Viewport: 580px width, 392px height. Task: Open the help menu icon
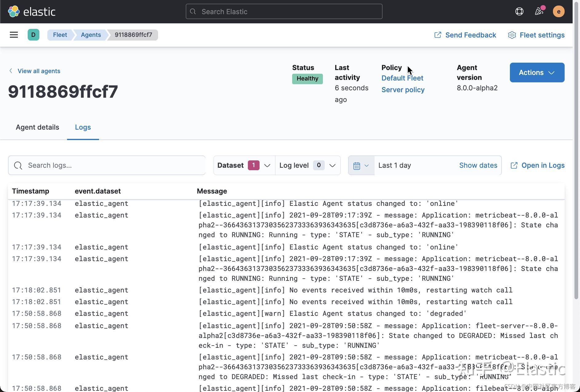click(x=519, y=11)
